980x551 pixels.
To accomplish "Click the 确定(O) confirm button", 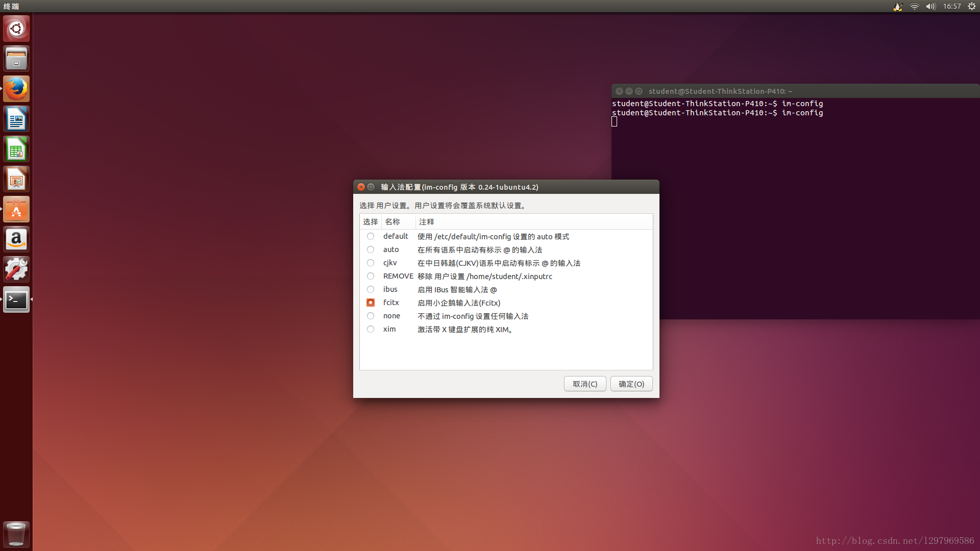I will click(x=631, y=384).
